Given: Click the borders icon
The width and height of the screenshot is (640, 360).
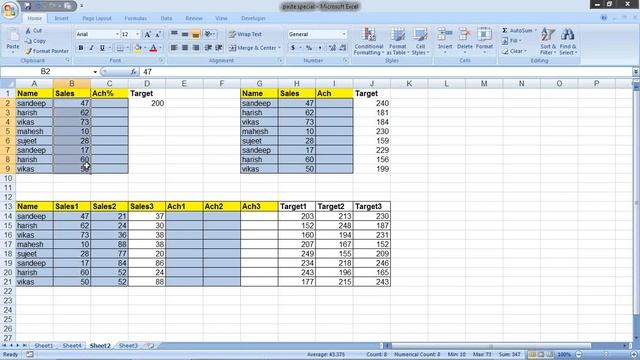Looking at the screenshot, I should point(120,48).
